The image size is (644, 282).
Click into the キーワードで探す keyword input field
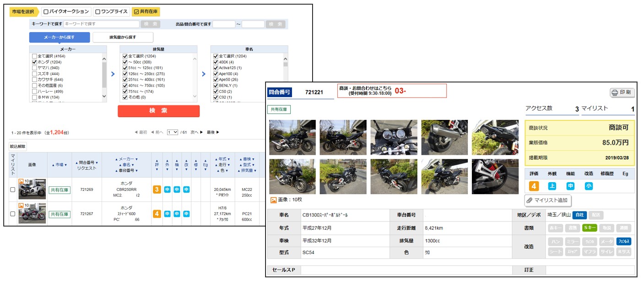(x=101, y=24)
